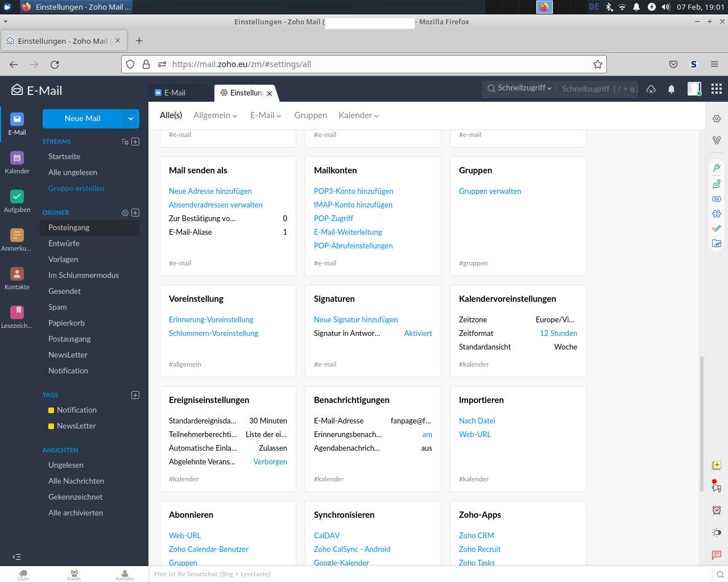Click Neue Adresse hinzufügen link
This screenshot has height=582, width=728.
(x=210, y=191)
